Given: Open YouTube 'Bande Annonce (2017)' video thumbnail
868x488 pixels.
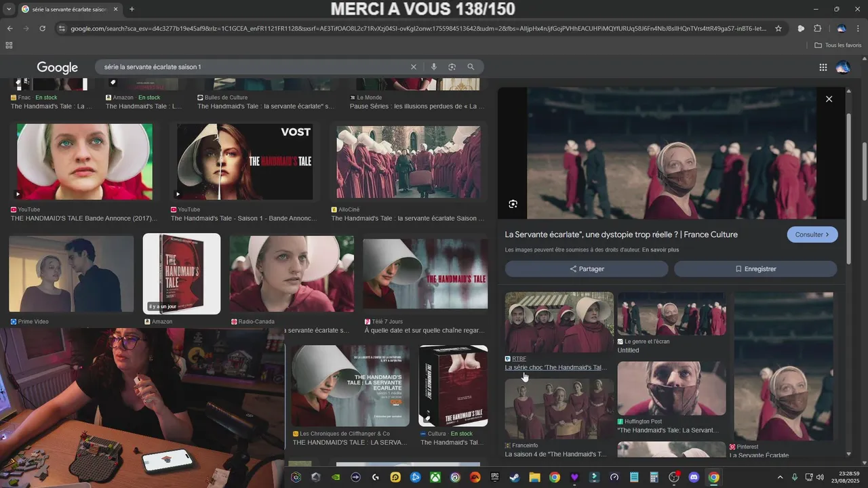Looking at the screenshot, I should click(x=85, y=162).
